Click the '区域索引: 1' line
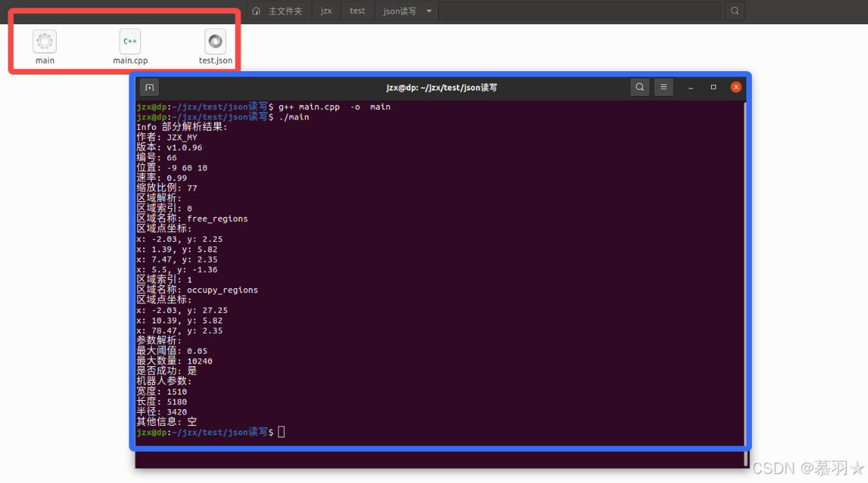 pos(164,279)
